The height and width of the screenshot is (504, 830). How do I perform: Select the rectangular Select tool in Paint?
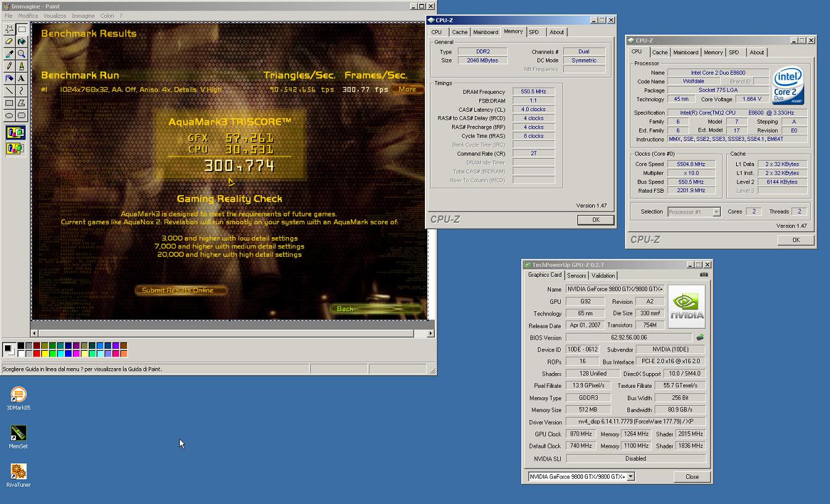point(22,29)
